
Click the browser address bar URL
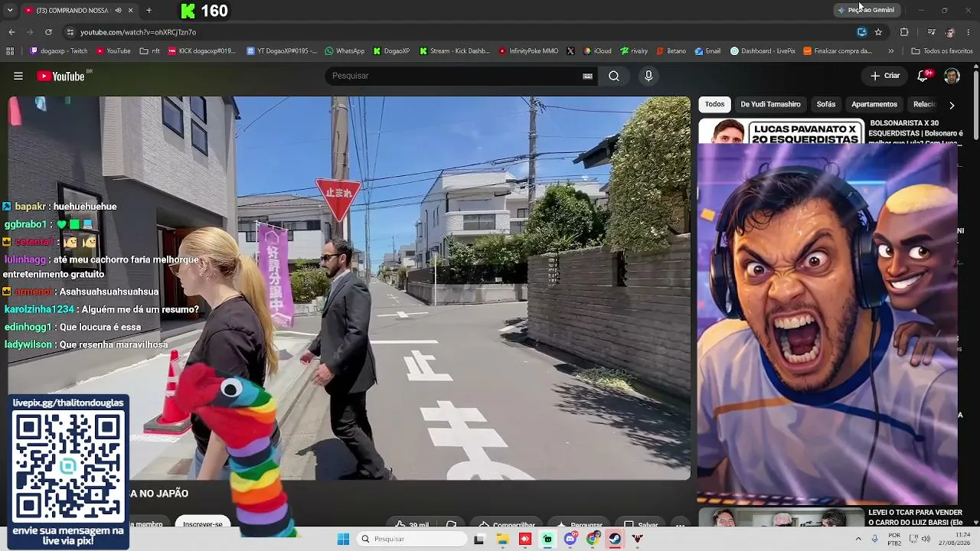[x=138, y=32]
